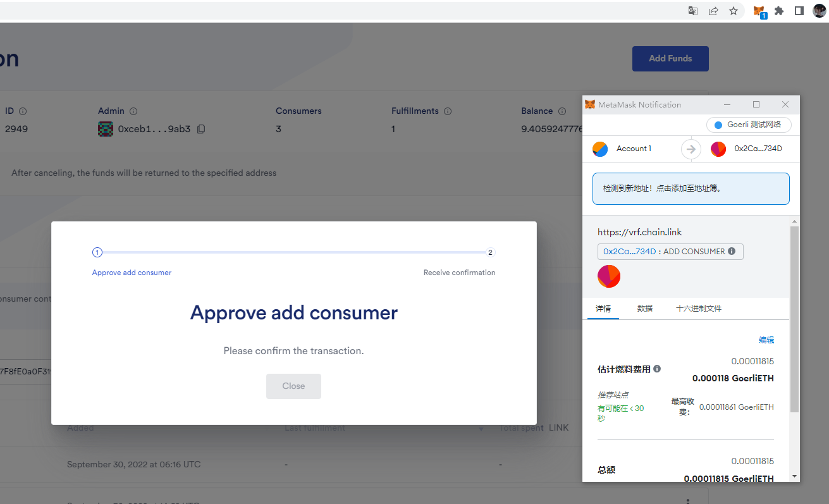The width and height of the screenshot is (829, 504).
Task: Click the consumer address input field
Action: pyautogui.click(x=25, y=371)
